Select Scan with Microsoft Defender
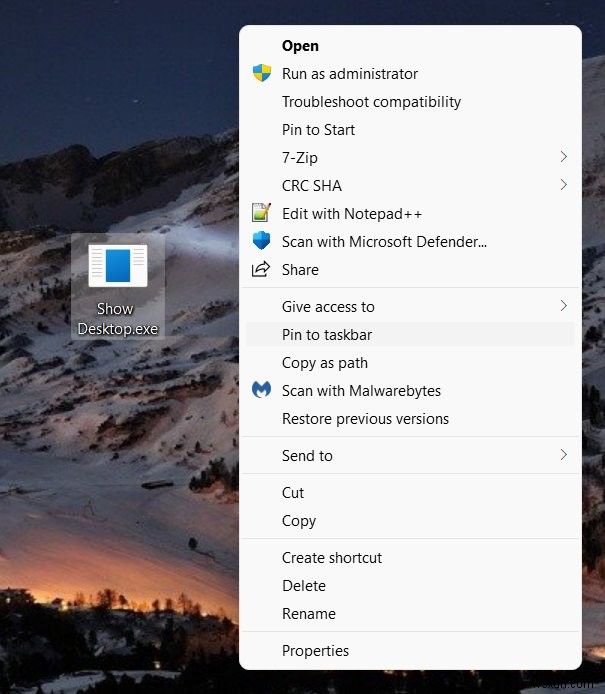Viewport: 605px width, 694px height. [410, 242]
